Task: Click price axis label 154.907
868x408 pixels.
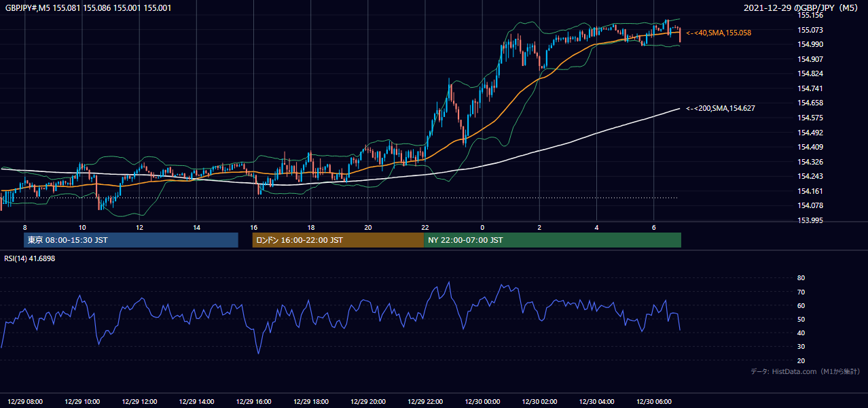Action: click(811, 59)
